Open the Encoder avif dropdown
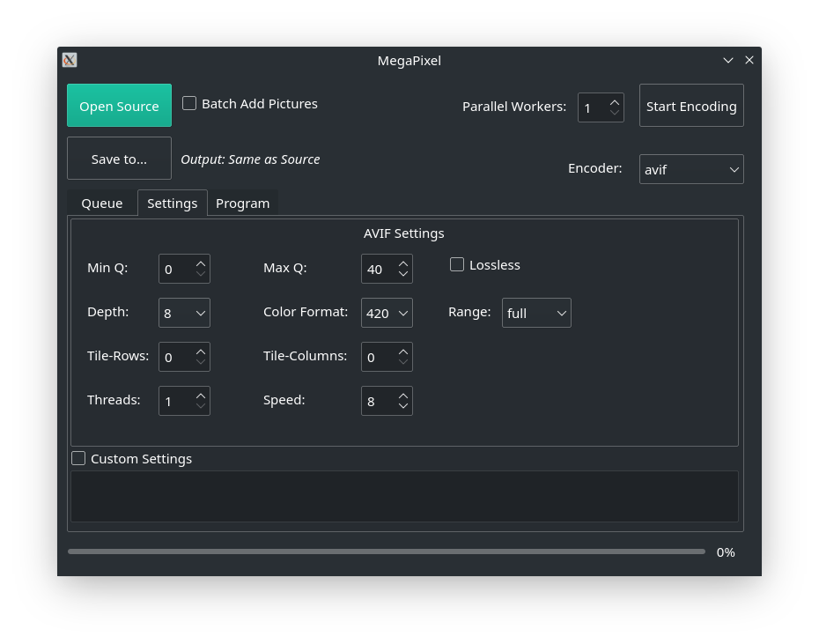819x644 pixels. point(691,169)
